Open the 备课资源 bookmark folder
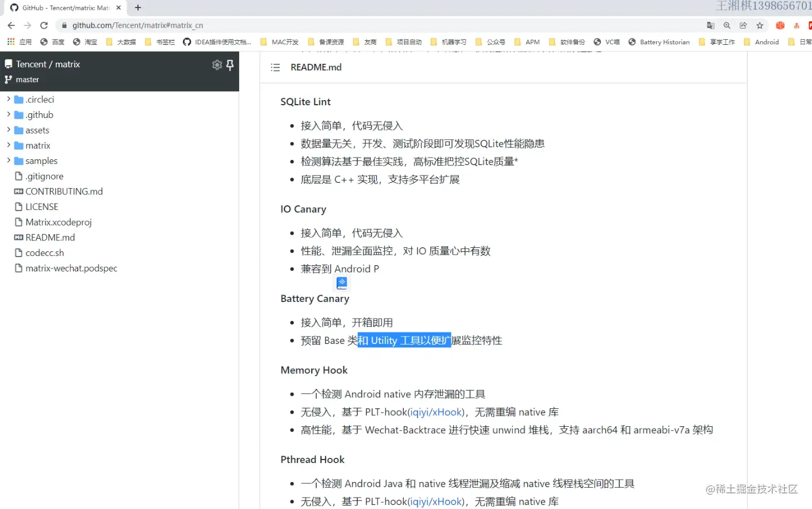This screenshot has width=812, height=509. [x=326, y=42]
